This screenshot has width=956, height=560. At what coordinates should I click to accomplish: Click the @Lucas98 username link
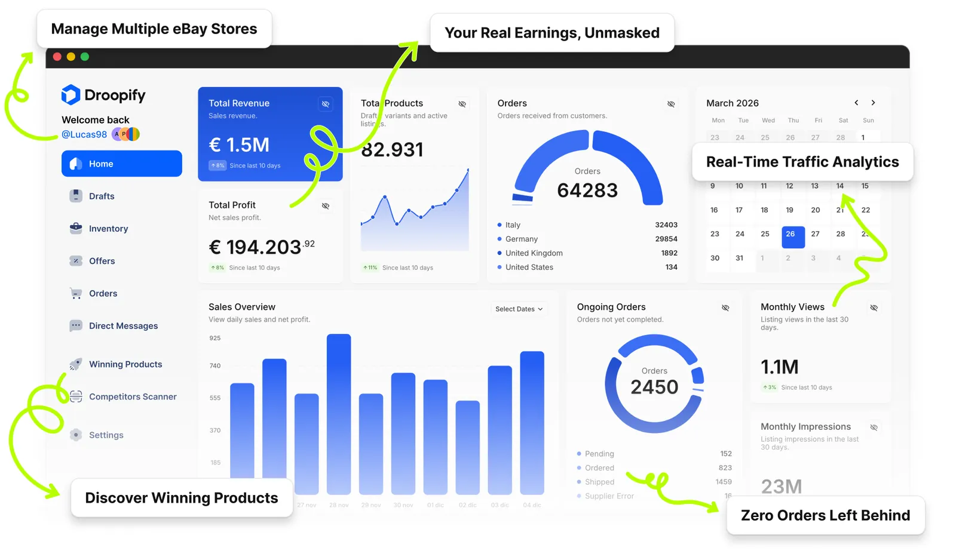84,134
